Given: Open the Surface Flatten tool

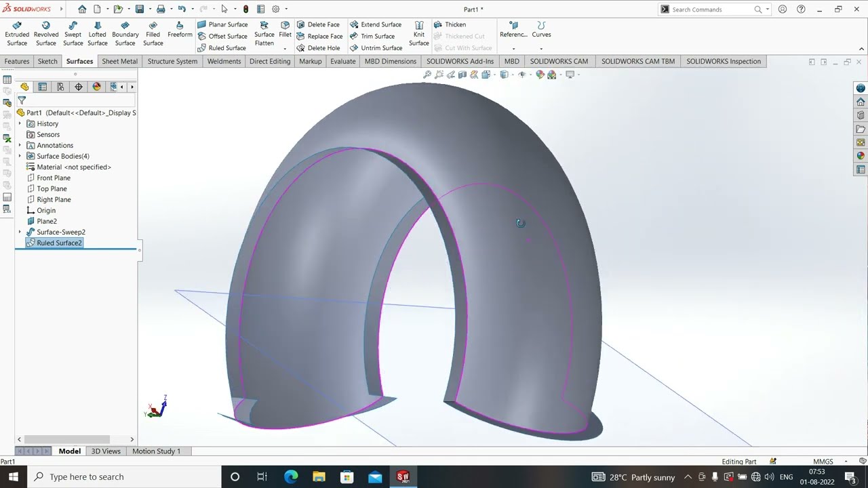Looking at the screenshot, I should [264, 34].
